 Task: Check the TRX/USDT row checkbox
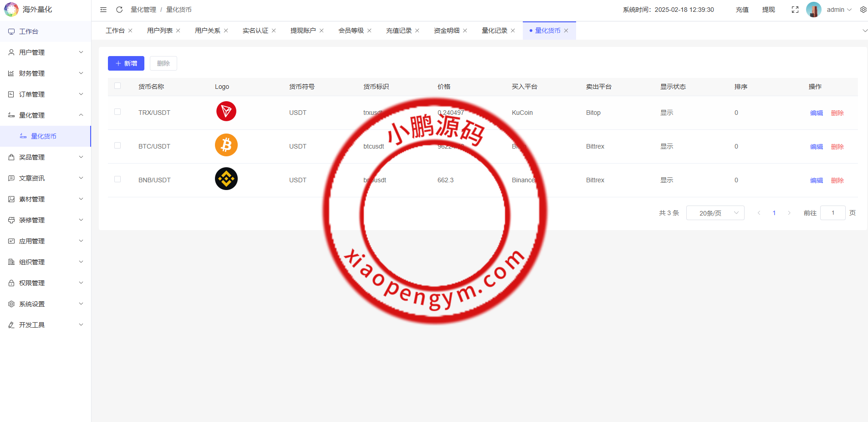117,112
